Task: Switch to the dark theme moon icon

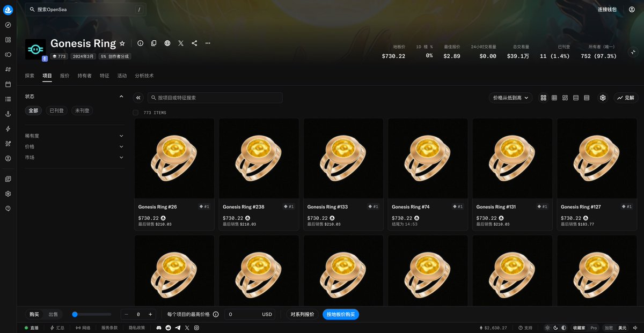Action: coord(555,328)
